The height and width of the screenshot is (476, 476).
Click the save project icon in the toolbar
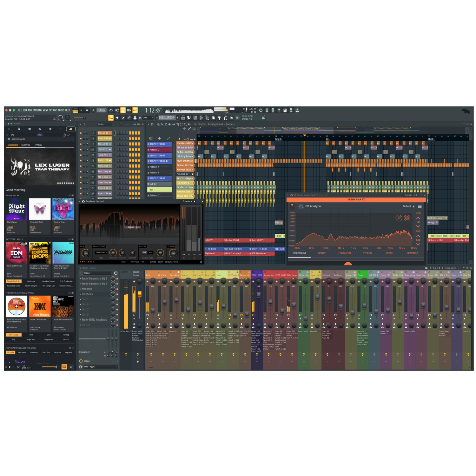pyautogui.click(x=285, y=110)
